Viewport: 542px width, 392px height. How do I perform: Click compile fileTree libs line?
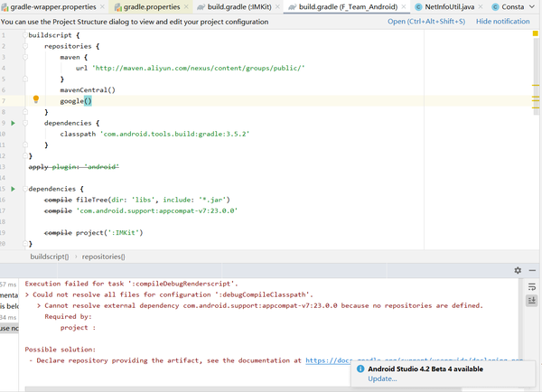click(x=137, y=200)
